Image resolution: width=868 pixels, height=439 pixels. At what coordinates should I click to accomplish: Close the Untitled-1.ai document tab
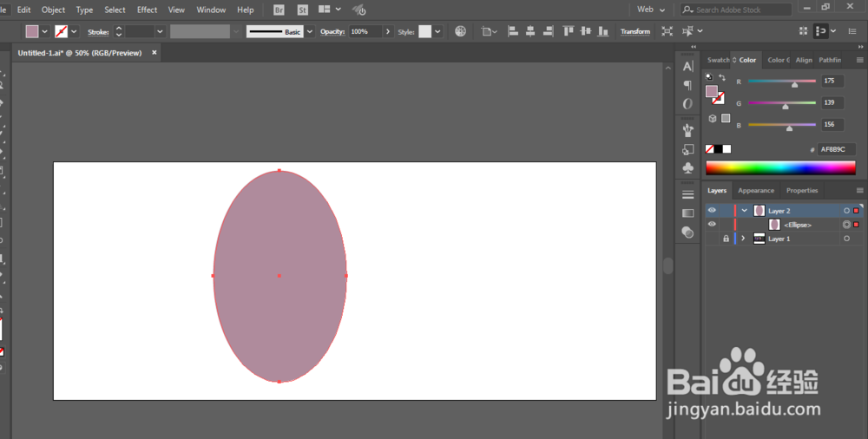click(155, 53)
